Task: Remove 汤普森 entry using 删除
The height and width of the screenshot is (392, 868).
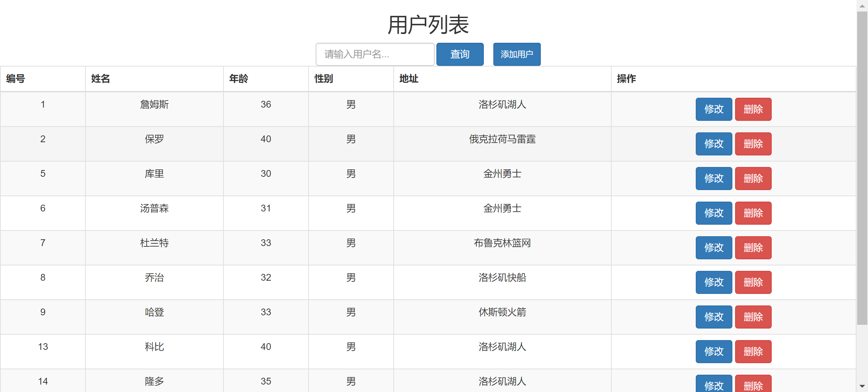Action: pos(753,213)
